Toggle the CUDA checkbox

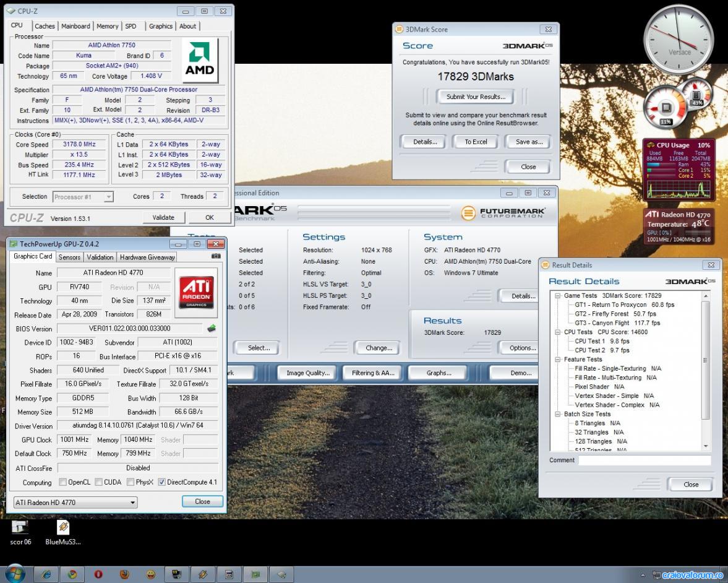click(x=98, y=482)
